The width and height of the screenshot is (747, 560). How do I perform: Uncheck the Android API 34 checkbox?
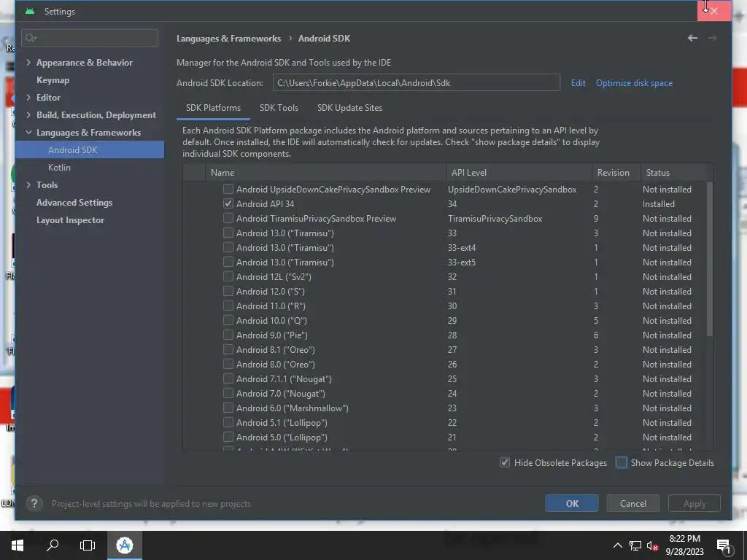click(228, 204)
